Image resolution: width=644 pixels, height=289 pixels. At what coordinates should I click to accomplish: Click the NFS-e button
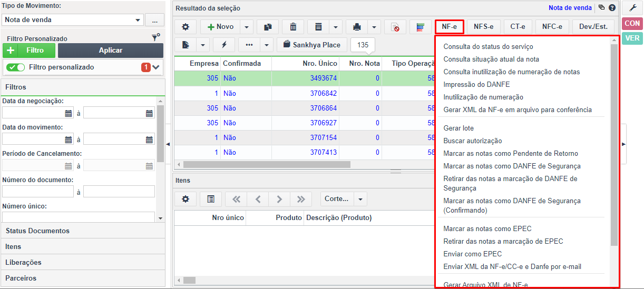(x=483, y=26)
